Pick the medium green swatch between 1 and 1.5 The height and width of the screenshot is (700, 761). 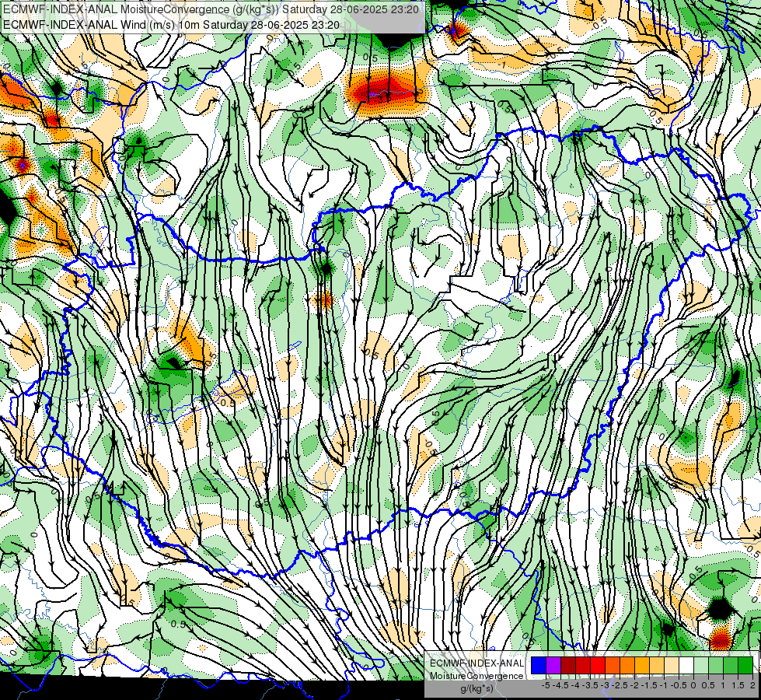point(731,666)
